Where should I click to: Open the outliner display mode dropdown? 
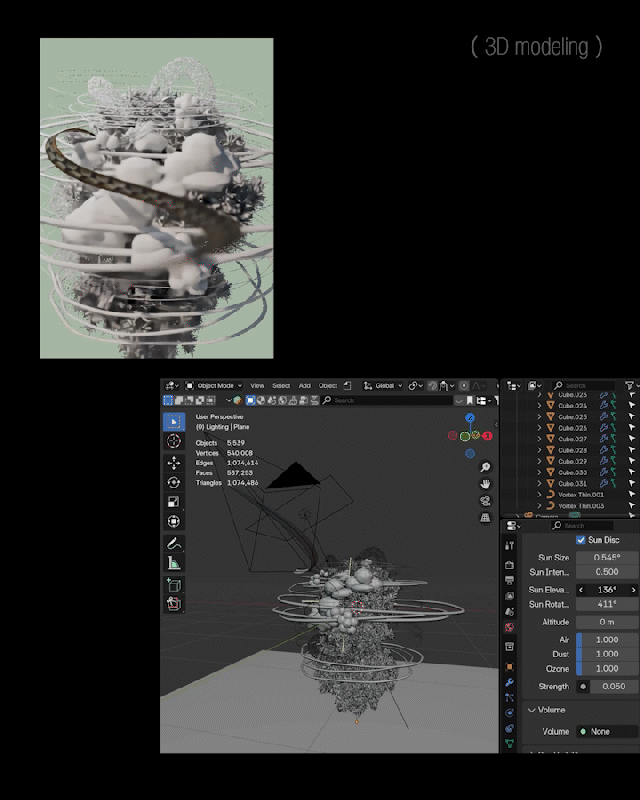coord(534,385)
